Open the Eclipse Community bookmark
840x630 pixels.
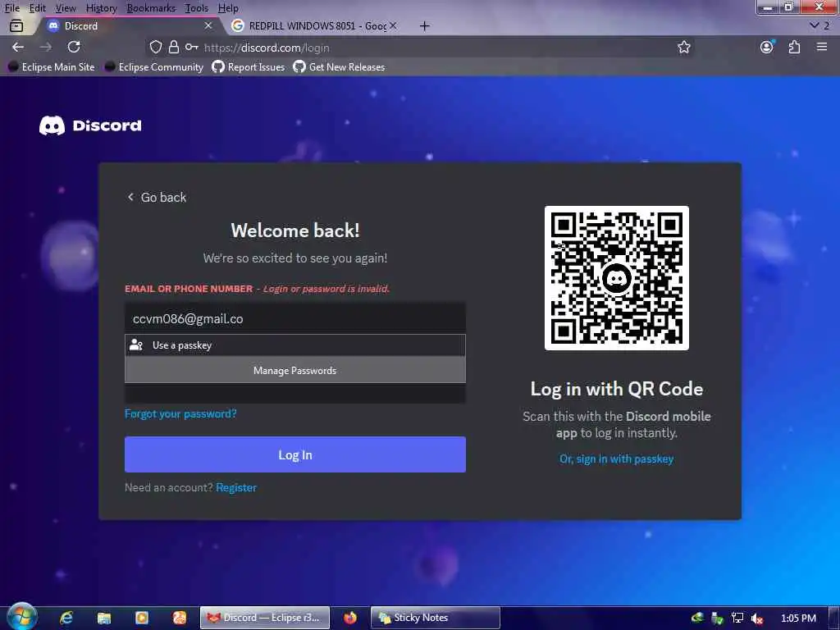tap(154, 67)
